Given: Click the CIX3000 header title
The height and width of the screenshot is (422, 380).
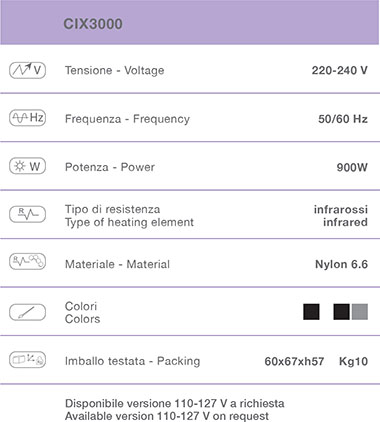Looking at the screenshot, I should click(x=93, y=24).
